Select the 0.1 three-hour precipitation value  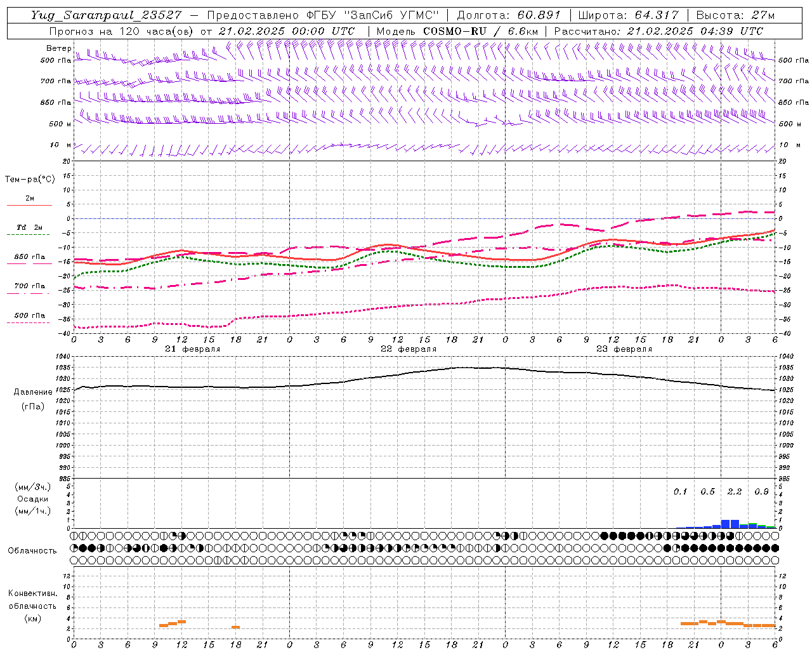(680, 491)
